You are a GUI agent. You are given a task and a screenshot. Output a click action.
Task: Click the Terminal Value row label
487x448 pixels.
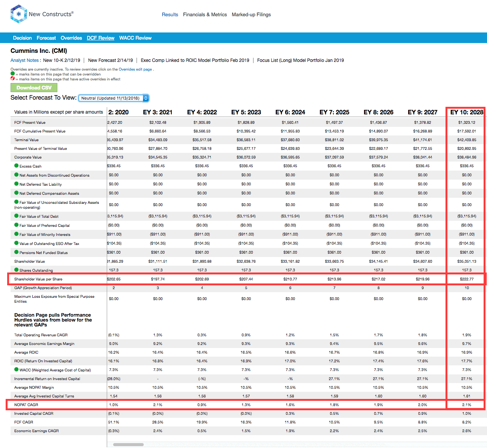[26, 140]
